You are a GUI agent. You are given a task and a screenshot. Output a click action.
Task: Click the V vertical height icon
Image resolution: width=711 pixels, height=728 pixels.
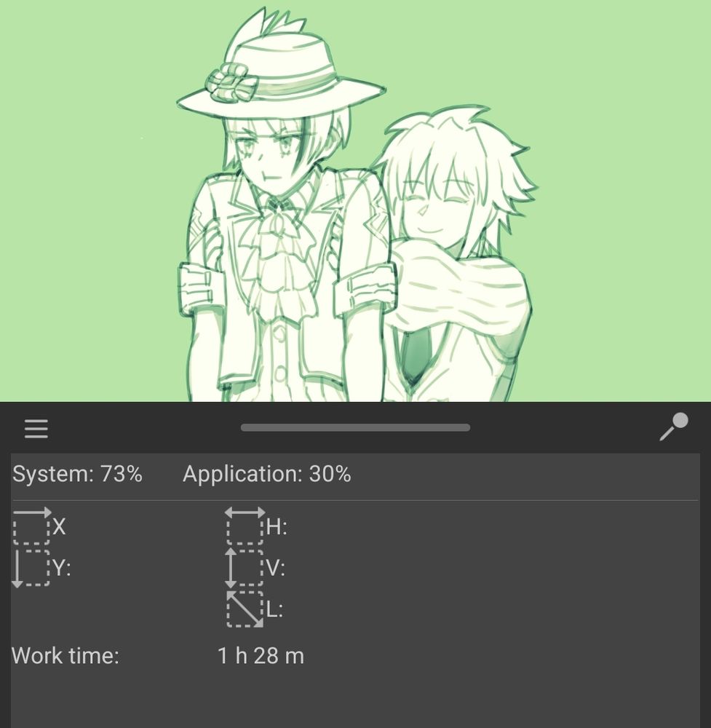pos(244,569)
